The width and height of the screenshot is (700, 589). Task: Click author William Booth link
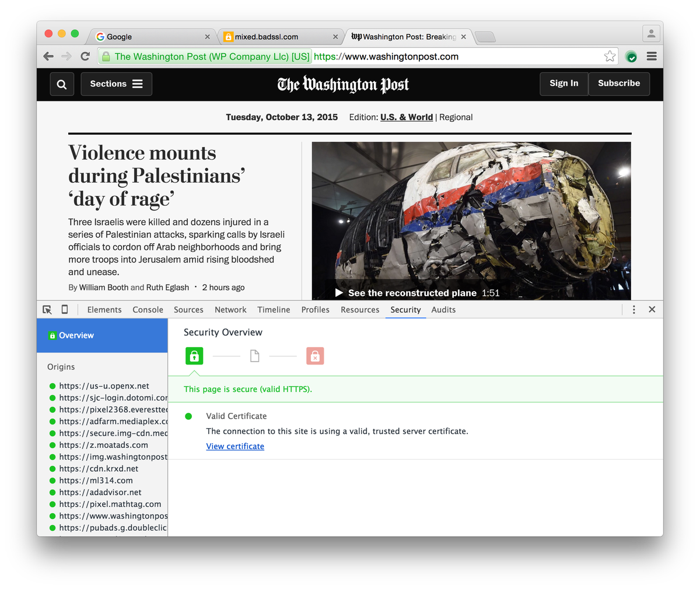tap(104, 288)
